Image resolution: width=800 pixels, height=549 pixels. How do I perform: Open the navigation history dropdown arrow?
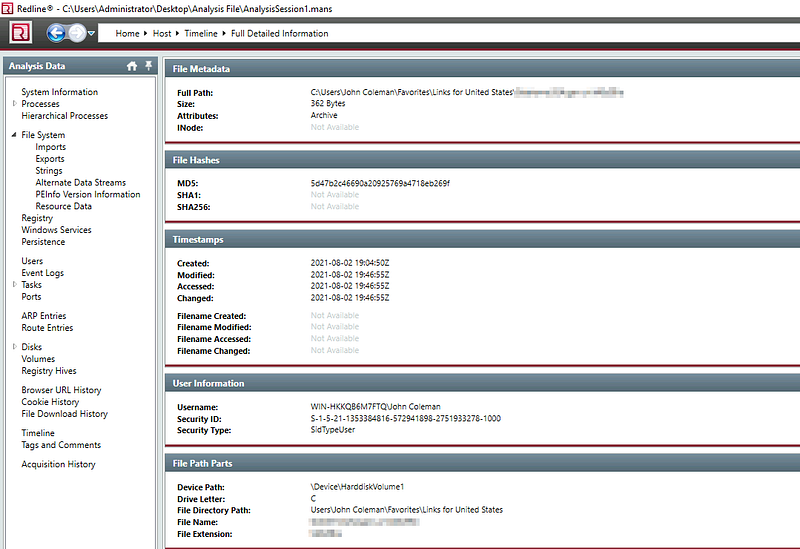pyautogui.click(x=91, y=34)
